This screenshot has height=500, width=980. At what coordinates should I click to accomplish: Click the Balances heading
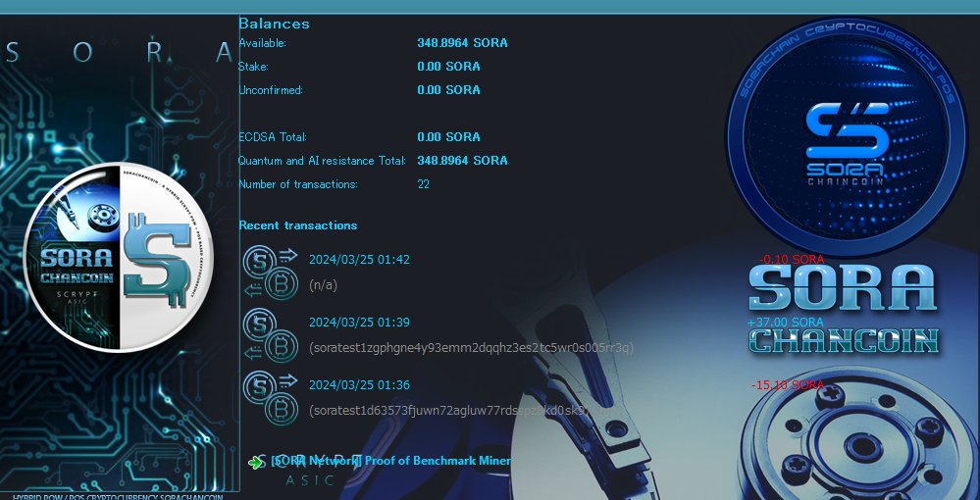274,24
